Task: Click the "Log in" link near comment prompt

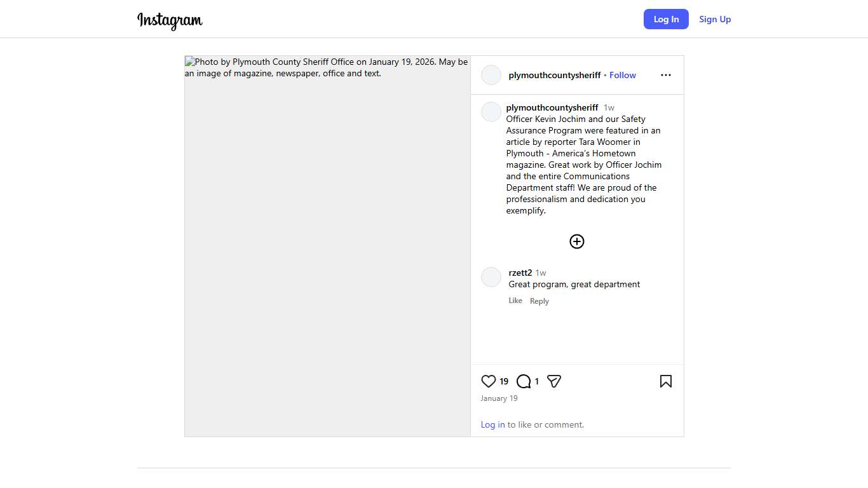Action: [492, 424]
